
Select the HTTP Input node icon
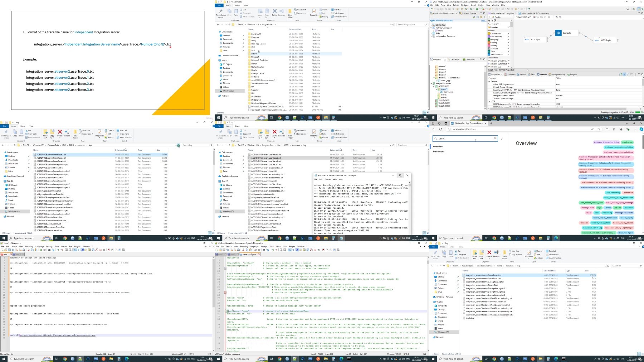click(526, 39)
